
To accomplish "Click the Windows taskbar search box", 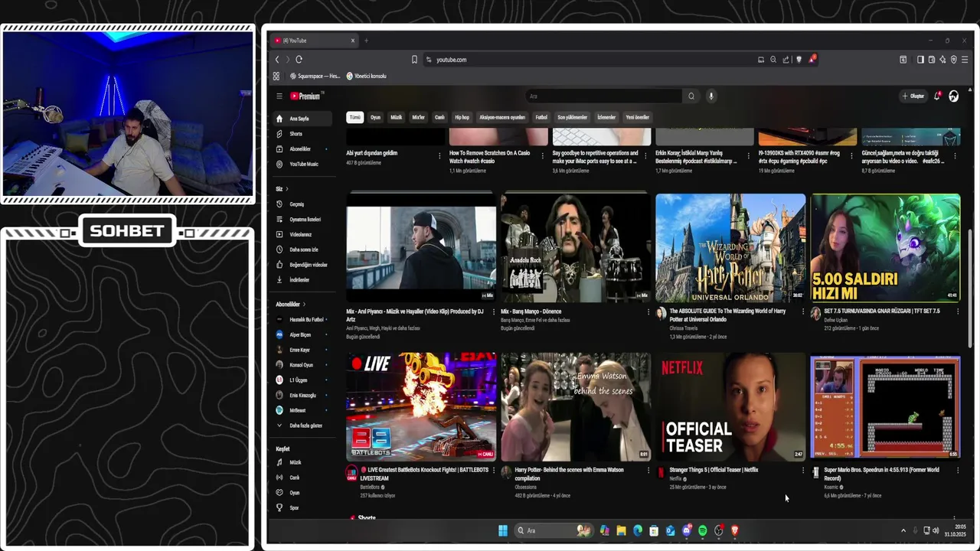I will 553,530.
